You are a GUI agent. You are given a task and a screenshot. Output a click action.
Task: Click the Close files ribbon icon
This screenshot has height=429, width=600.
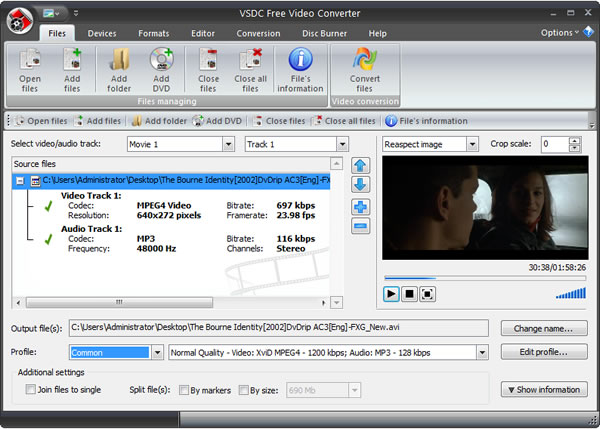point(209,70)
